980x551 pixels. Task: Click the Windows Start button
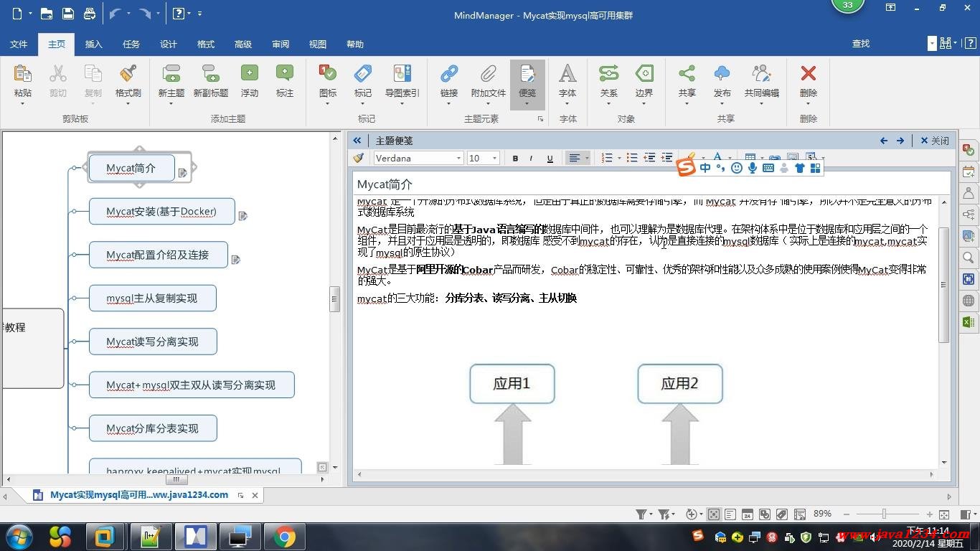pyautogui.click(x=17, y=537)
